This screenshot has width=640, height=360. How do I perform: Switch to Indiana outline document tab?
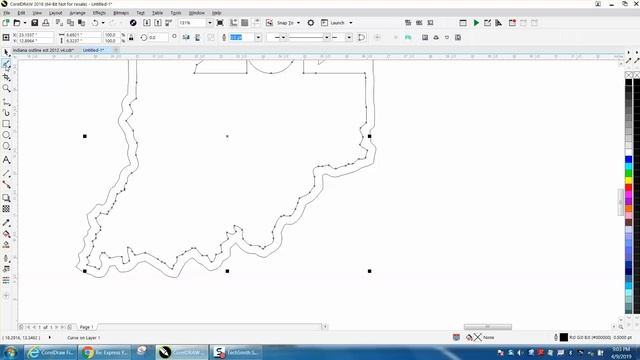point(43,50)
